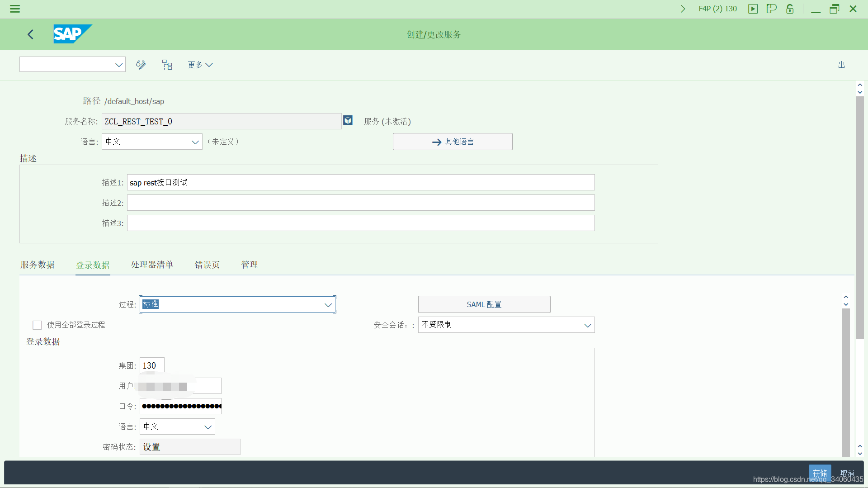Click the display/edit toggle icon in the toolbar
868x488 pixels.
pos(141,65)
